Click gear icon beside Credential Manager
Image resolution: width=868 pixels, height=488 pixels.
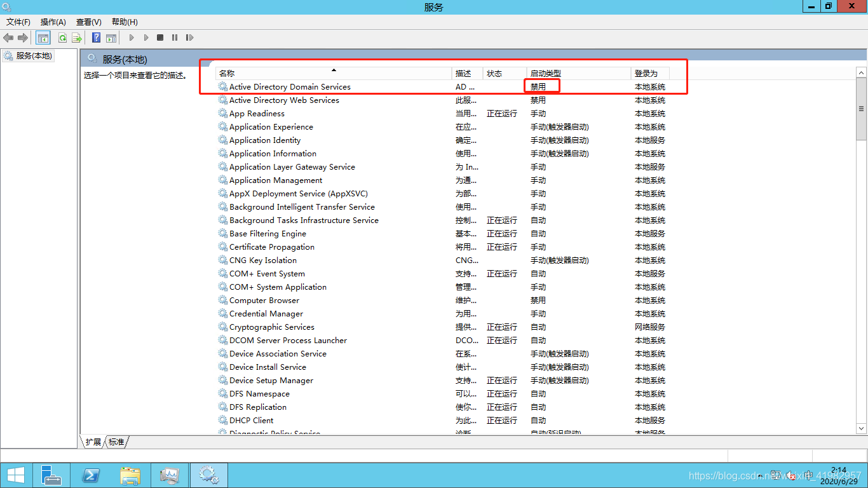tap(223, 314)
